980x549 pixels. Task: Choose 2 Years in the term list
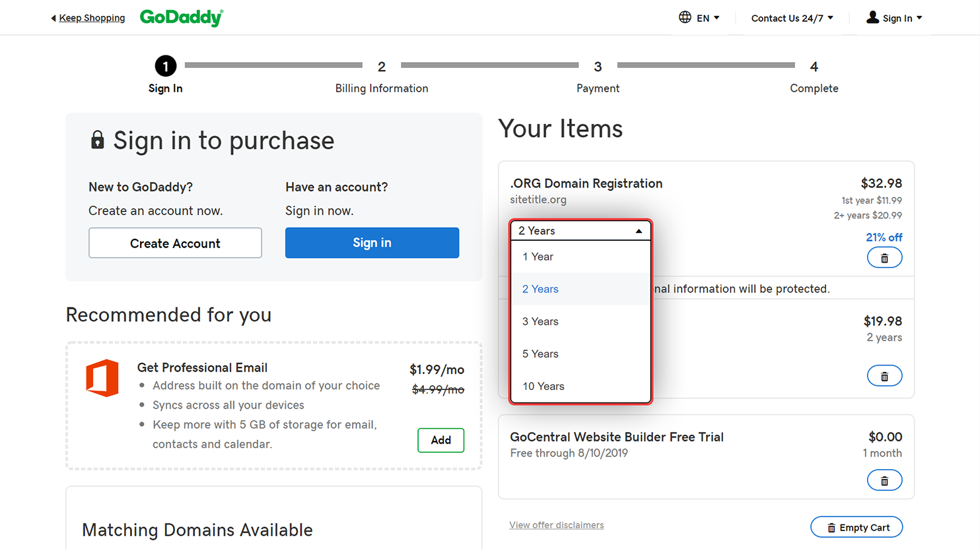[x=580, y=289]
